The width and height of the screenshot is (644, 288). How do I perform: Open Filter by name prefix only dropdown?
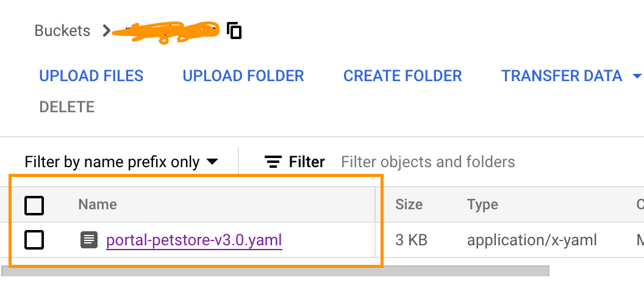click(x=121, y=162)
